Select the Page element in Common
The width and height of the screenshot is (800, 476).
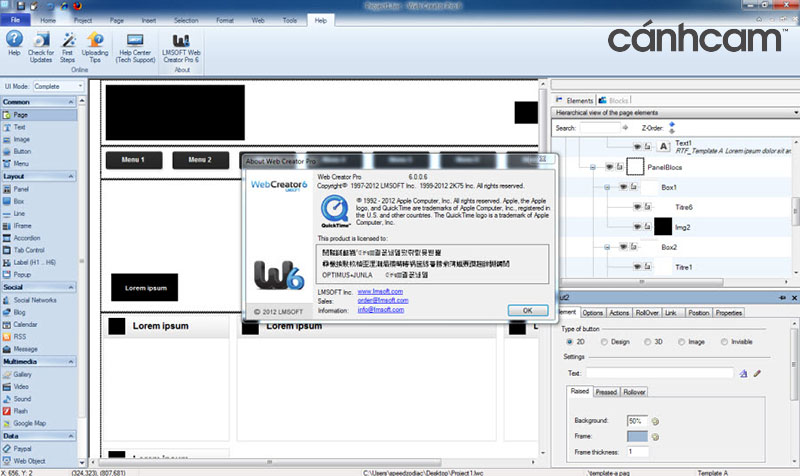[39, 115]
